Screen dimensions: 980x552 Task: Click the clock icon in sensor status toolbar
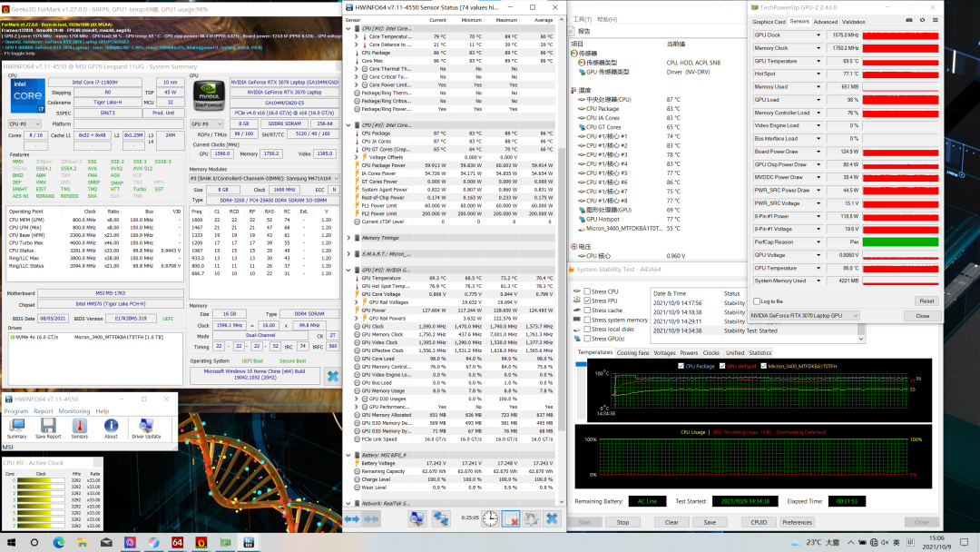489,518
